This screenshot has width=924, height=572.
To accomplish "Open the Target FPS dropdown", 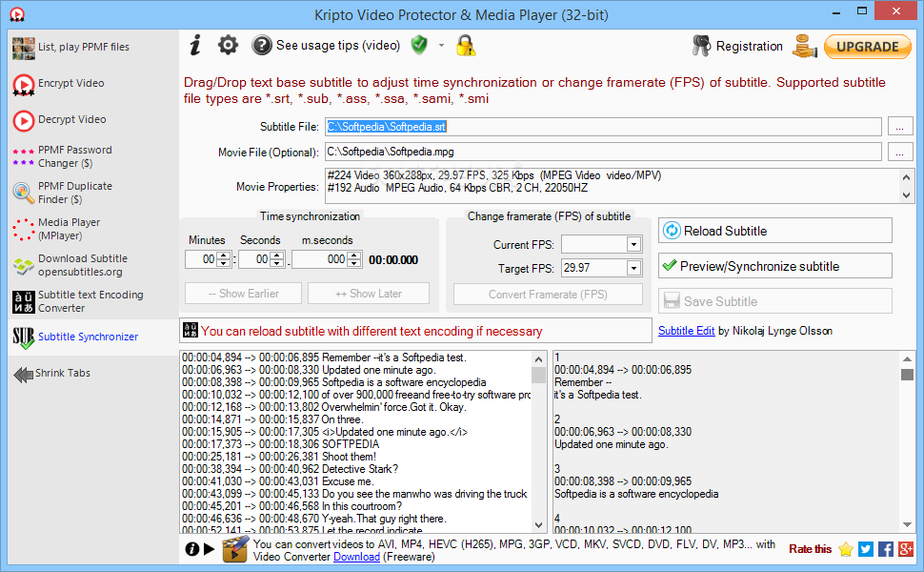I will [633, 268].
